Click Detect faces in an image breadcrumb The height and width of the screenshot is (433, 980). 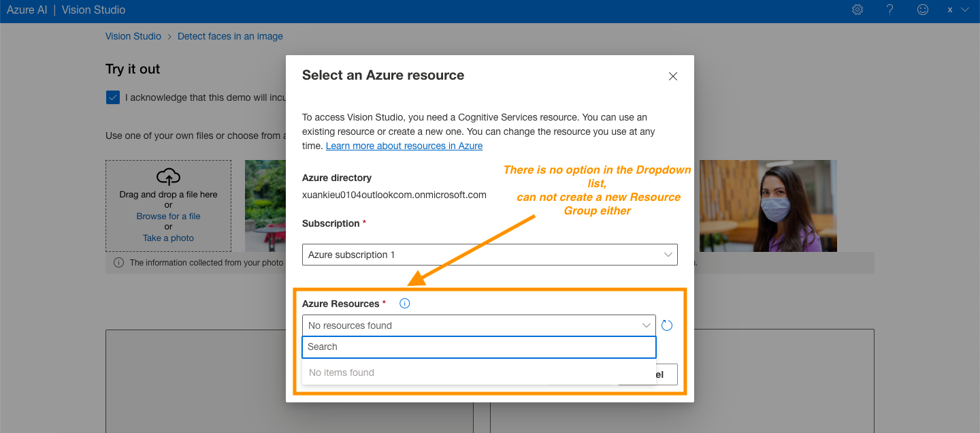(230, 36)
